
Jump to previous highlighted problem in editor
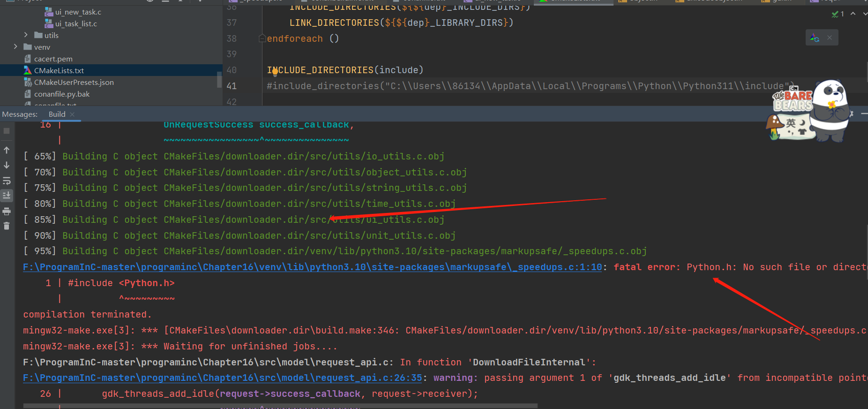tap(853, 14)
